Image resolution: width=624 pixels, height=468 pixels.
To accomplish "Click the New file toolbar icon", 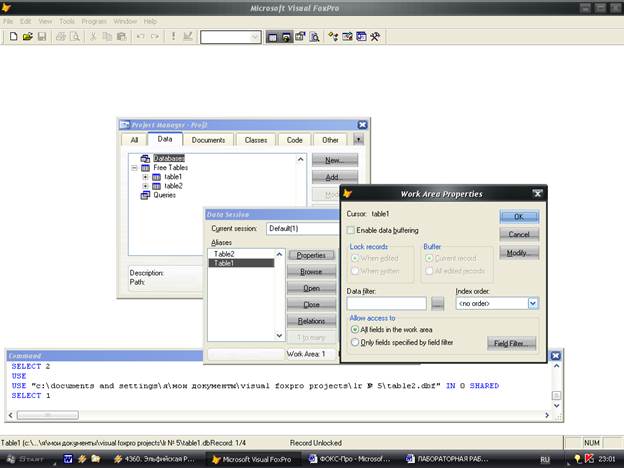I will (13, 37).
